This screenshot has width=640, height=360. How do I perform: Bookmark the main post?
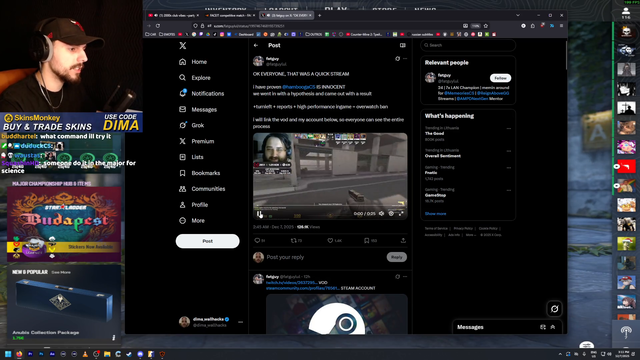coord(367,241)
